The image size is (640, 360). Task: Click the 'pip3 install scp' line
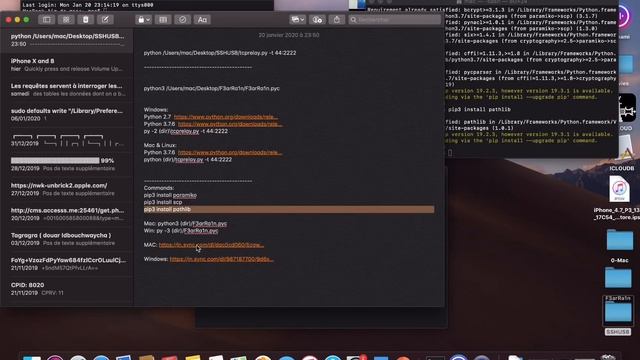point(163,202)
